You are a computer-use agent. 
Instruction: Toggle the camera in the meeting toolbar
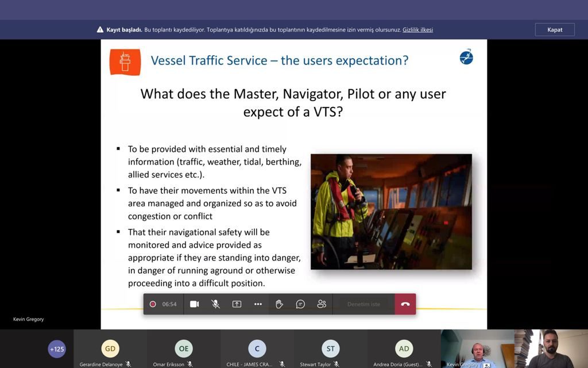tap(194, 304)
